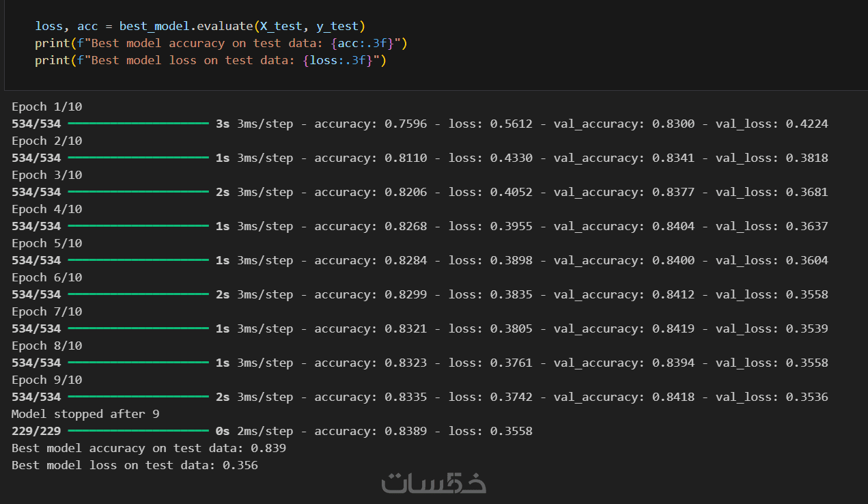Click the Epoch 7/10 label
Screen dimensions: 868x504
click(46, 311)
